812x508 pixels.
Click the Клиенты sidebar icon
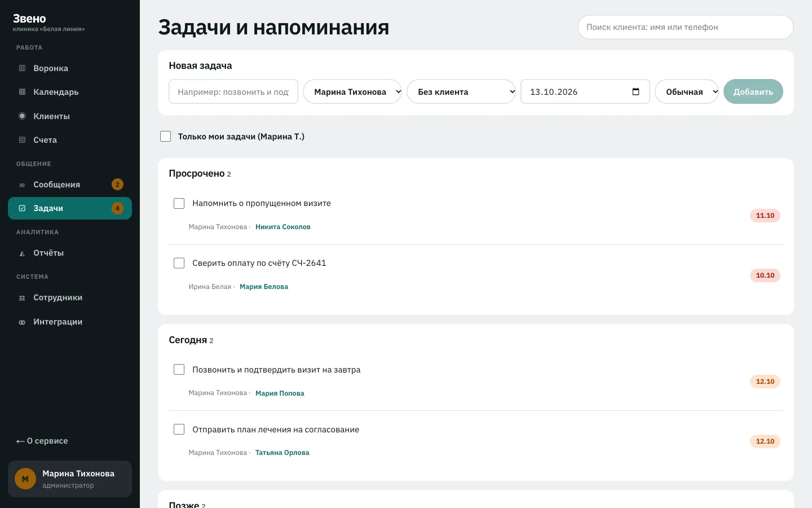(x=23, y=116)
